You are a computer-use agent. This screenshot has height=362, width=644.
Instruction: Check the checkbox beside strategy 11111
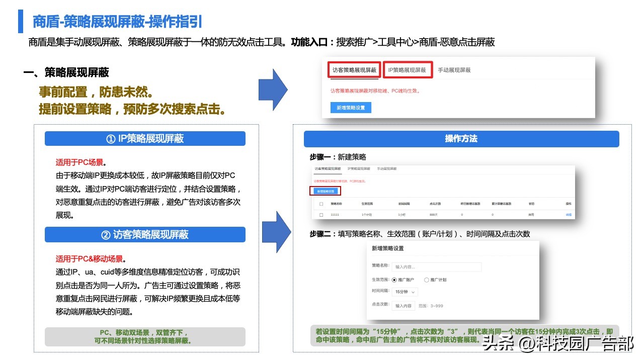[x=320, y=213]
